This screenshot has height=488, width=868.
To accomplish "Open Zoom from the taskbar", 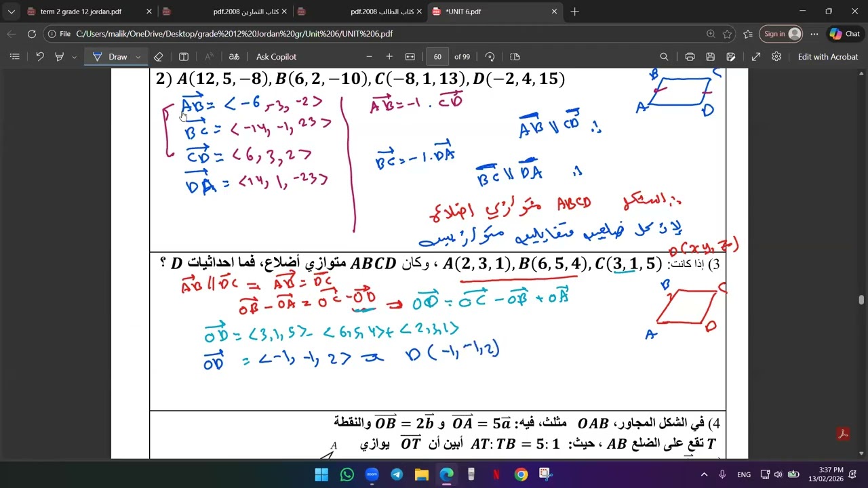I will click(372, 474).
